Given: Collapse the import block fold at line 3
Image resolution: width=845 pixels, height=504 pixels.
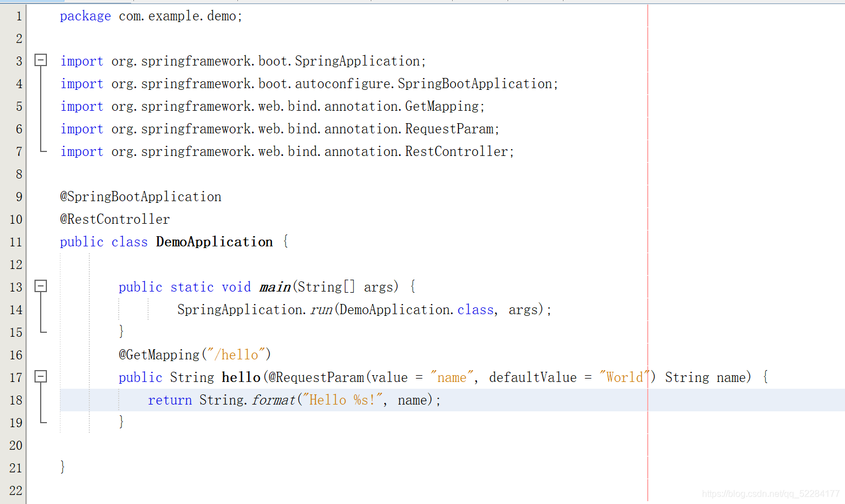Looking at the screenshot, I should [x=41, y=60].
